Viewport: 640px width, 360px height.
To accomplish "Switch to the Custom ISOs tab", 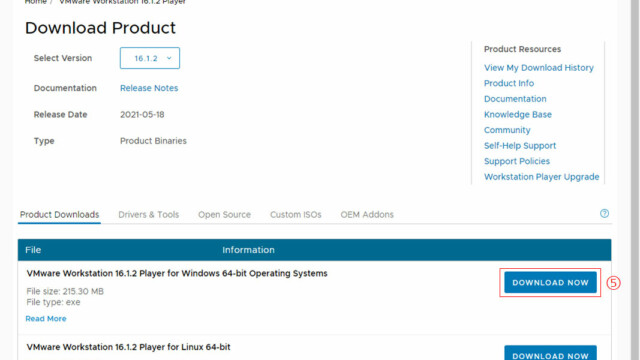I will 296,215.
